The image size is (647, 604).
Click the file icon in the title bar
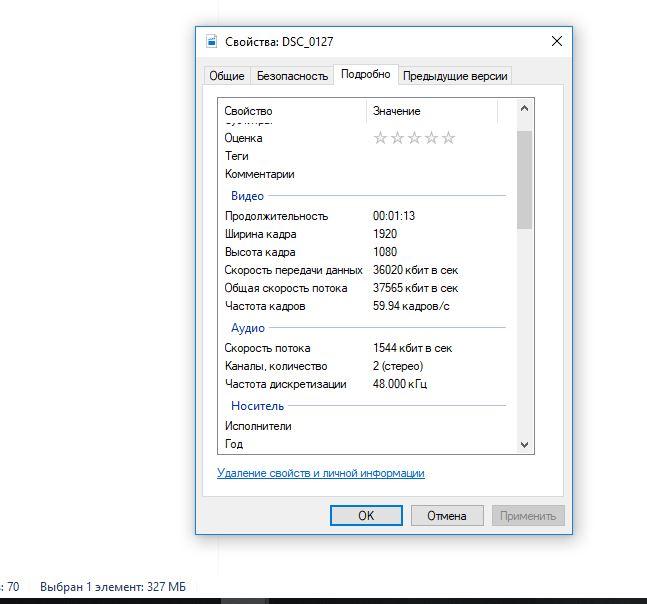point(212,41)
